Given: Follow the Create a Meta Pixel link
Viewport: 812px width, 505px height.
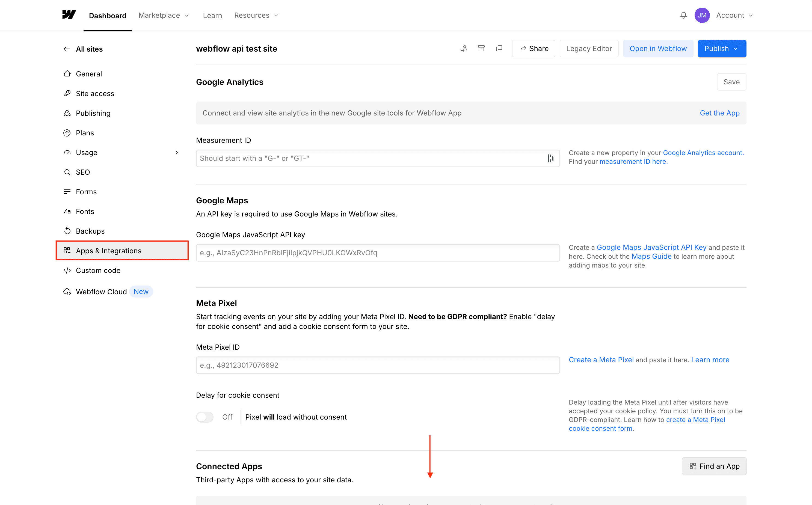Looking at the screenshot, I should [601, 360].
